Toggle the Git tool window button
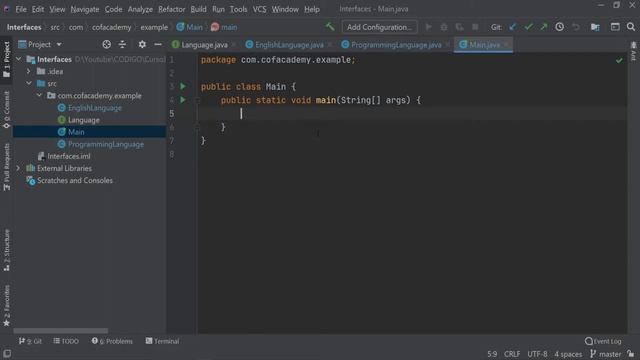 click(x=30, y=341)
